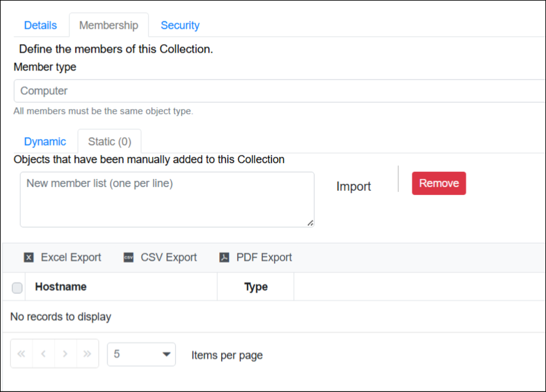Click the CSV Export file icon
Viewport: 546px width, 392px height.
click(128, 258)
